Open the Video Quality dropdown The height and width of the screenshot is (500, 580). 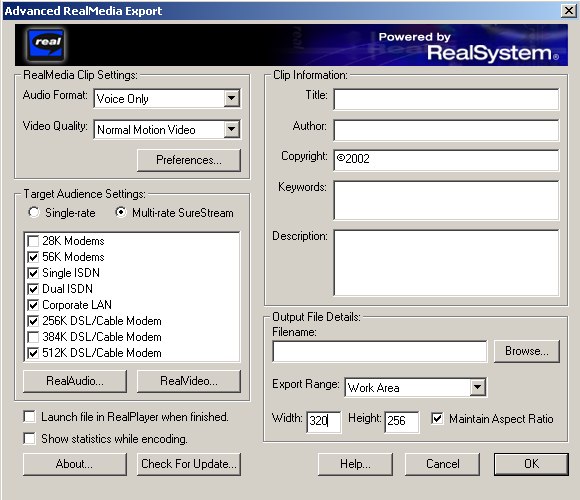[x=232, y=129]
